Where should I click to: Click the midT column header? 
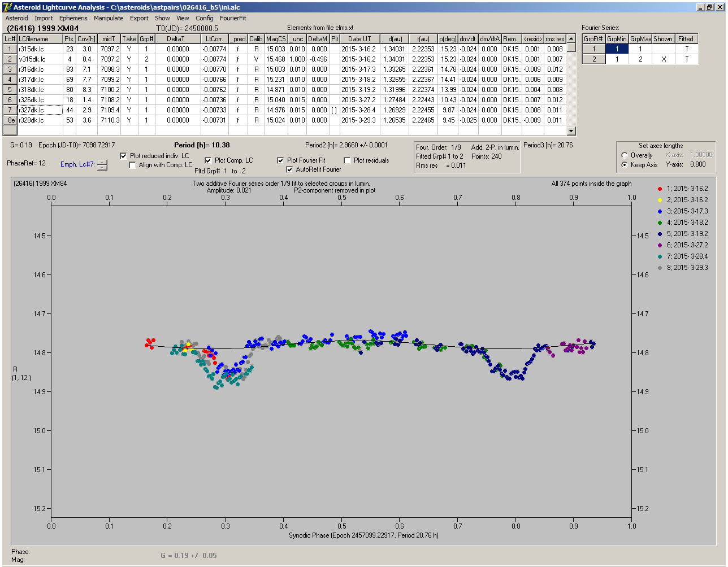click(x=109, y=39)
